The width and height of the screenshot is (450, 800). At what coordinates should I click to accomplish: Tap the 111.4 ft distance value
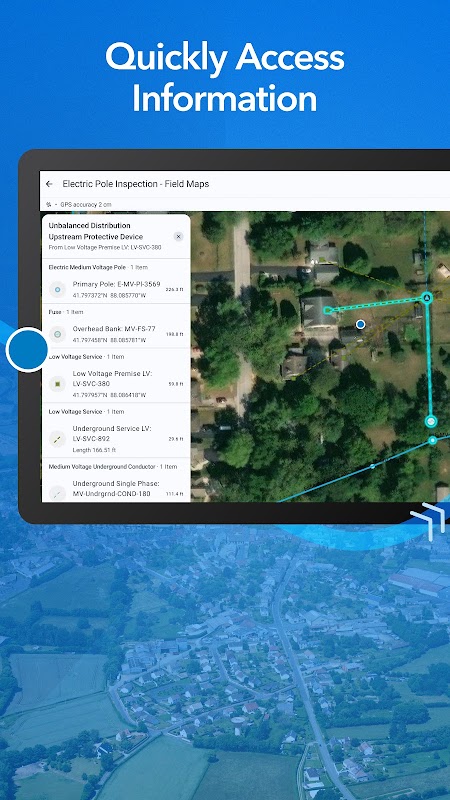coord(174,494)
